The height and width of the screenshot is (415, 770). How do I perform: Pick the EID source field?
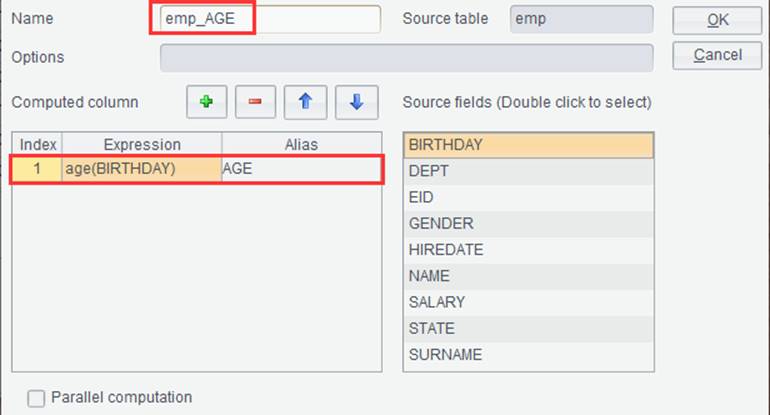pyautogui.click(x=529, y=197)
